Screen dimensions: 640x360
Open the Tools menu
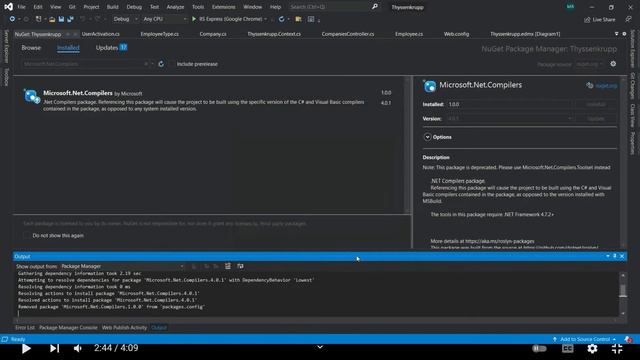pyautogui.click(x=198, y=7)
